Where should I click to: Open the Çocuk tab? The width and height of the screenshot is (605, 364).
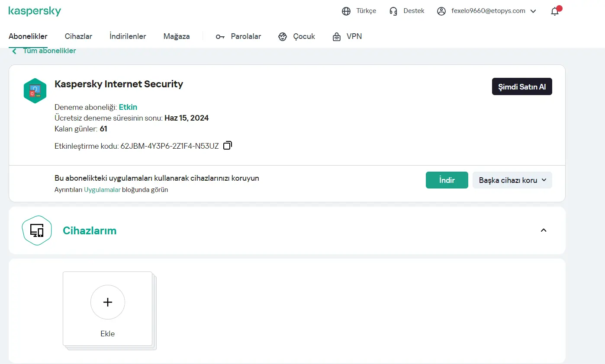coord(304,36)
